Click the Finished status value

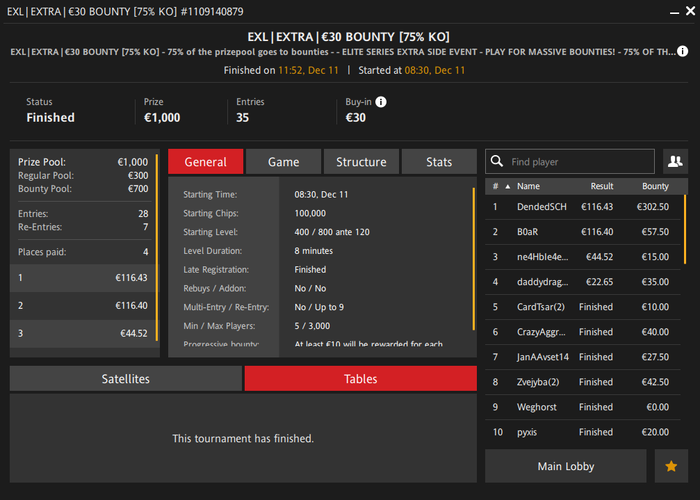pos(50,117)
